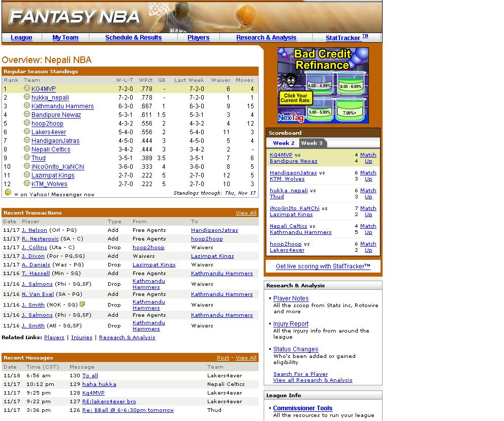This screenshot has height=421, width=504.
Task: Click Messenger icon next to KTM_Wolves in standings
Action: [x=27, y=184]
